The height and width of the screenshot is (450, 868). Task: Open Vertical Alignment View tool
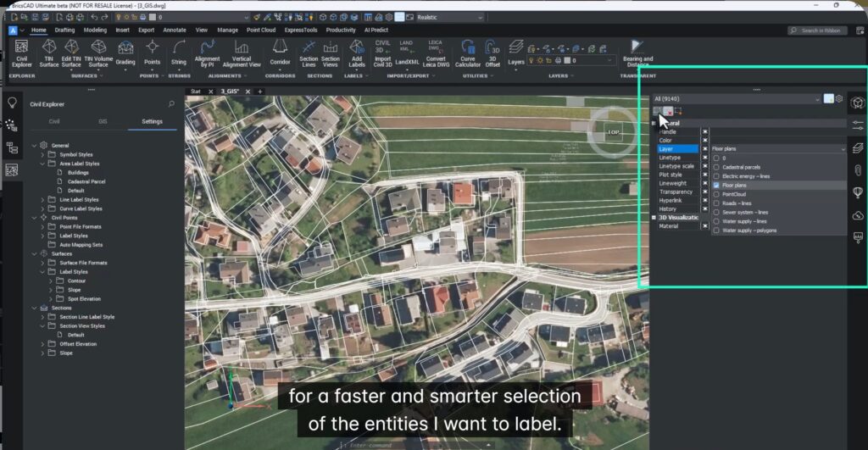point(242,53)
